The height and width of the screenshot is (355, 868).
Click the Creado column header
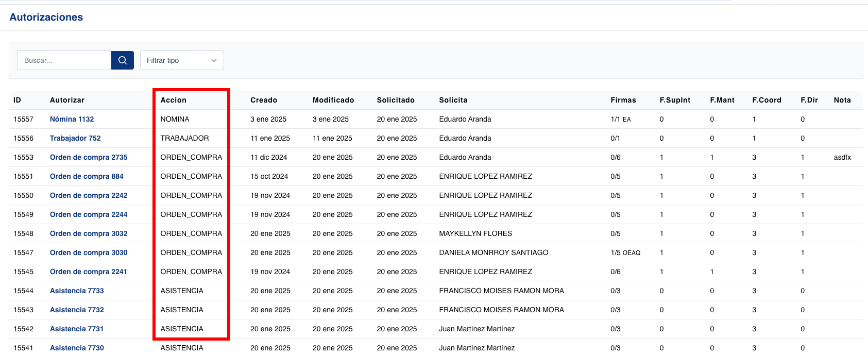click(x=264, y=100)
